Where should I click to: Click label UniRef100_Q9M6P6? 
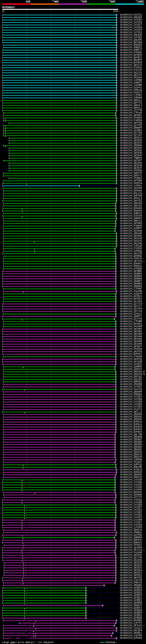click(131, 538)
